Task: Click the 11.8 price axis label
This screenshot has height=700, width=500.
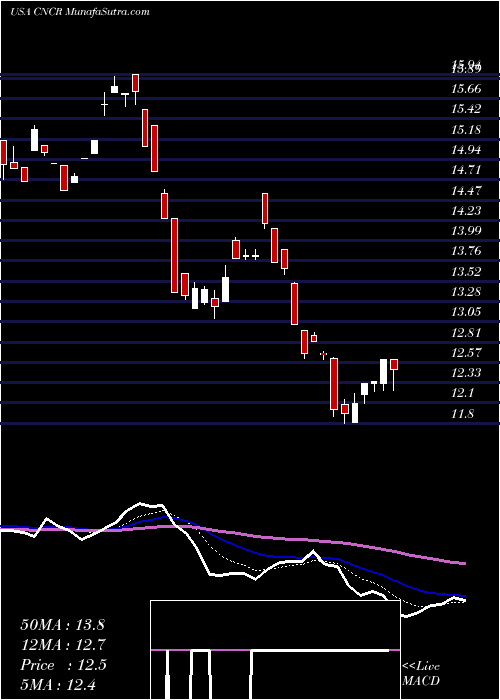Action: pos(463,414)
